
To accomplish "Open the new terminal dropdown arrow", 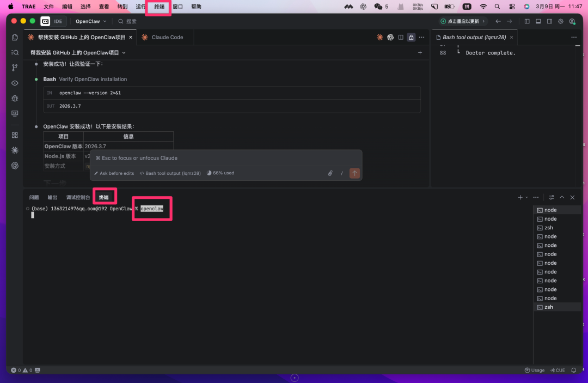I will 526,197.
